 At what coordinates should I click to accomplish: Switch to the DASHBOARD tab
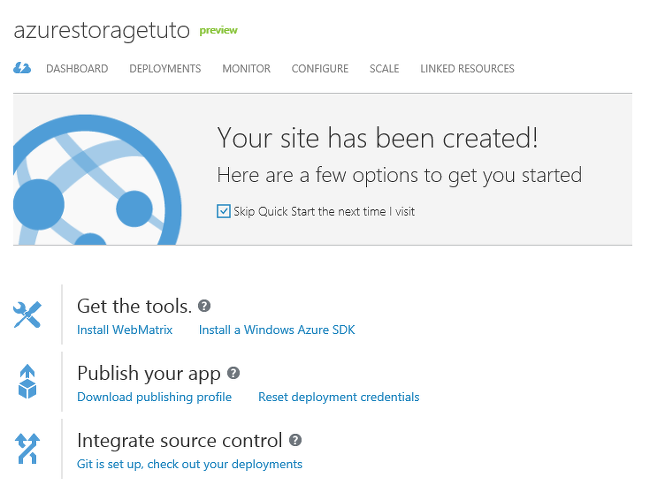[x=77, y=68]
